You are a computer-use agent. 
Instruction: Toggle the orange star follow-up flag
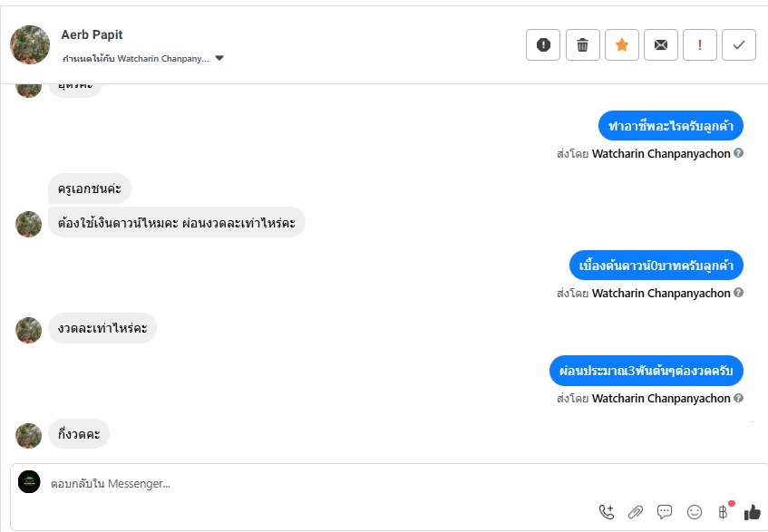(x=622, y=45)
